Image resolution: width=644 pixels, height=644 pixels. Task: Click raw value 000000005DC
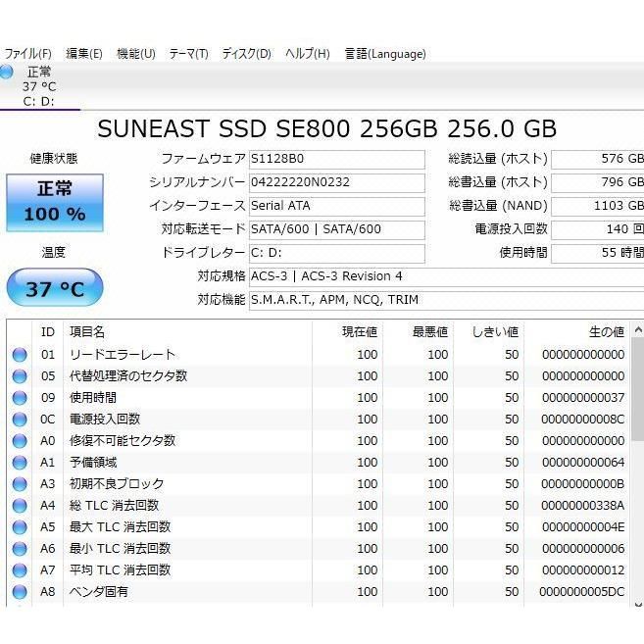click(x=582, y=592)
